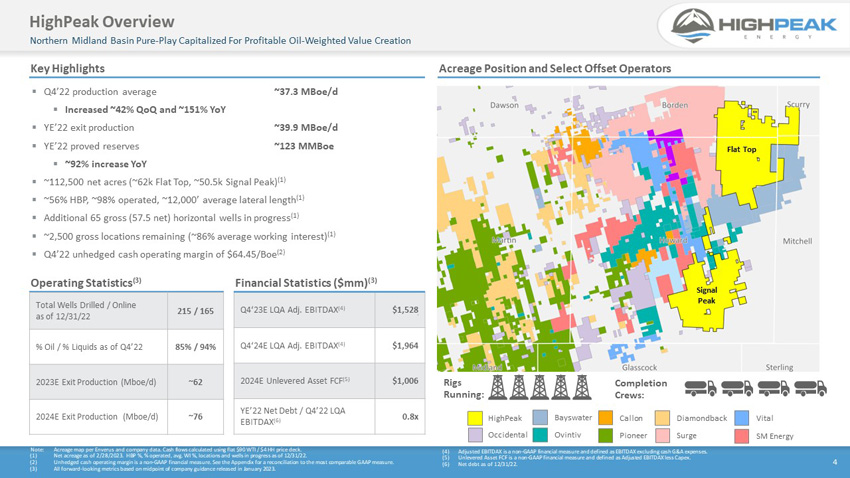Click the leftmost oil rig icon
The height and width of the screenshot is (478, 850).
click(498, 387)
